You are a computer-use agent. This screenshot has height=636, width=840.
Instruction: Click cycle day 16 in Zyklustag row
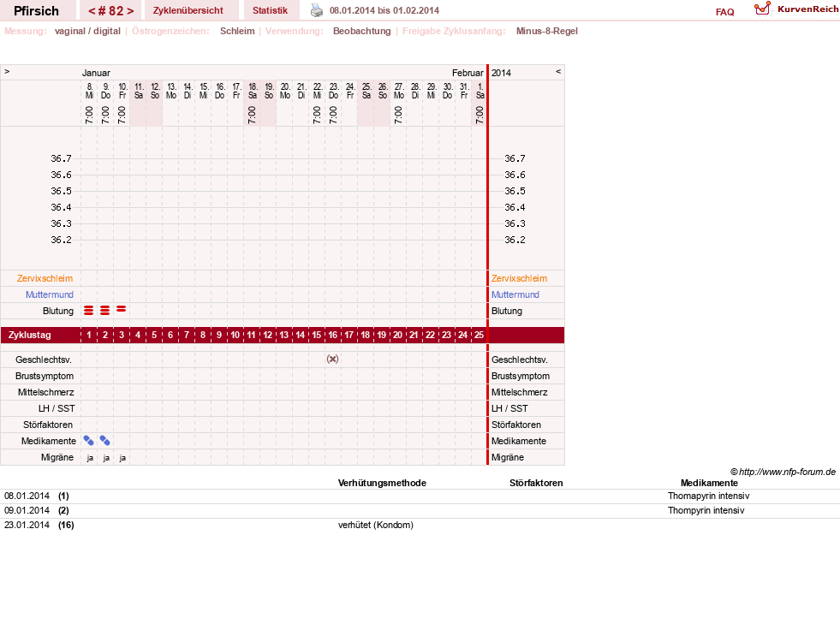pos(333,336)
